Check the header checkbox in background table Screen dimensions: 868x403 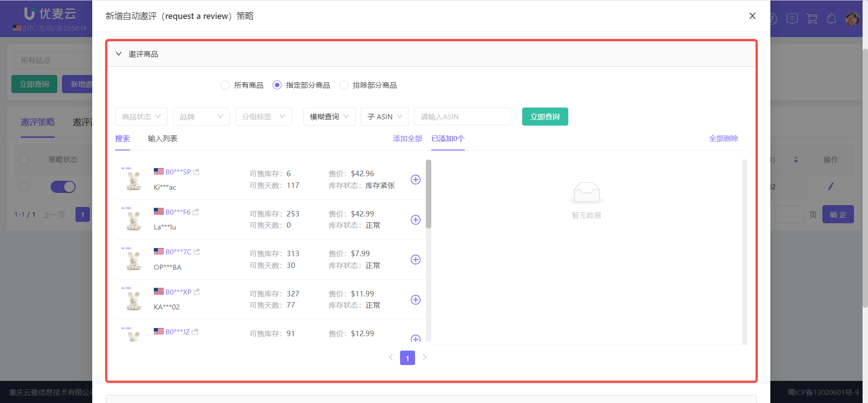[x=24, y=159]
